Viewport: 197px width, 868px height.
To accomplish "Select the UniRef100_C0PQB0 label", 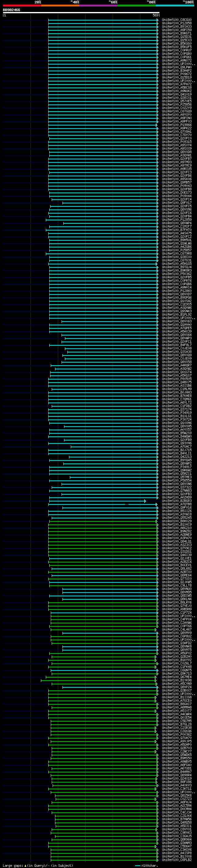I will tap(176, 54).
